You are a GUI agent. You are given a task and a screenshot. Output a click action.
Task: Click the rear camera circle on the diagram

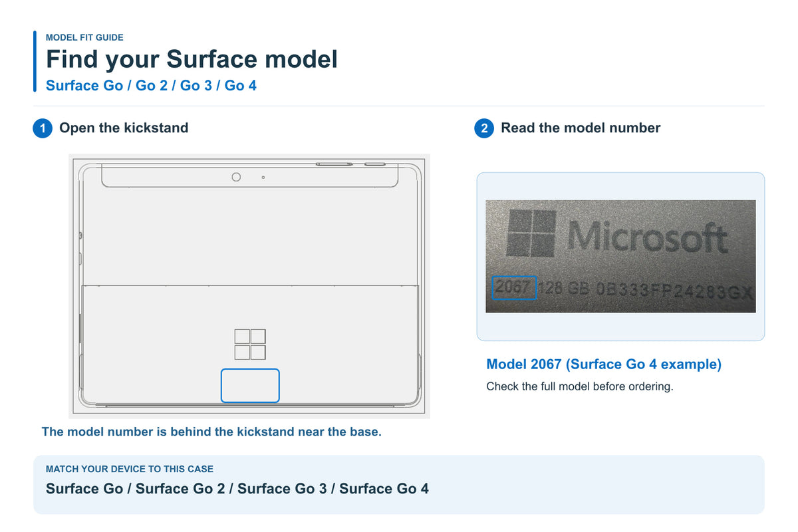[236, 177]
